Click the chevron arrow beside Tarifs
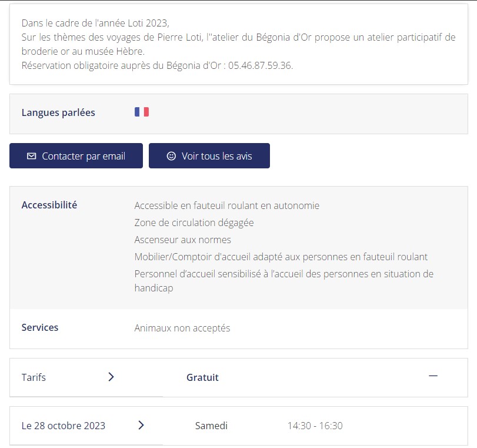This screenshot has width=477, height=448. tap(111, 377)
